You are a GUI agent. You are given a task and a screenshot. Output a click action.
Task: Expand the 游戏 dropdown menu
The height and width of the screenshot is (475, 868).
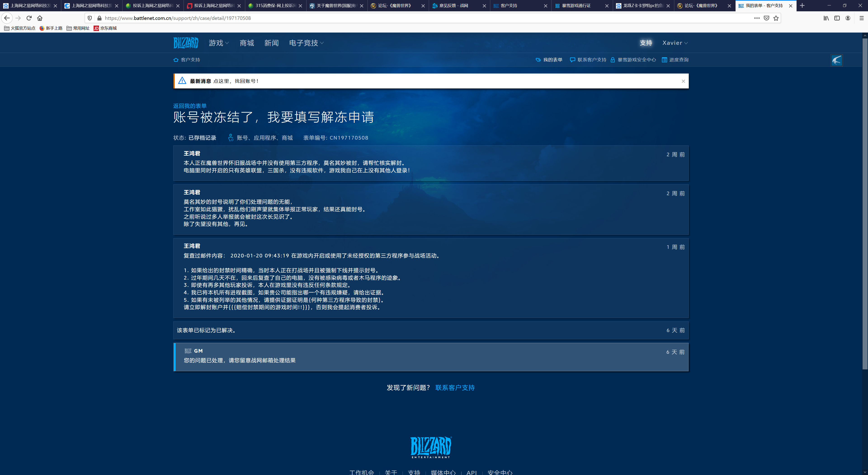219,43
